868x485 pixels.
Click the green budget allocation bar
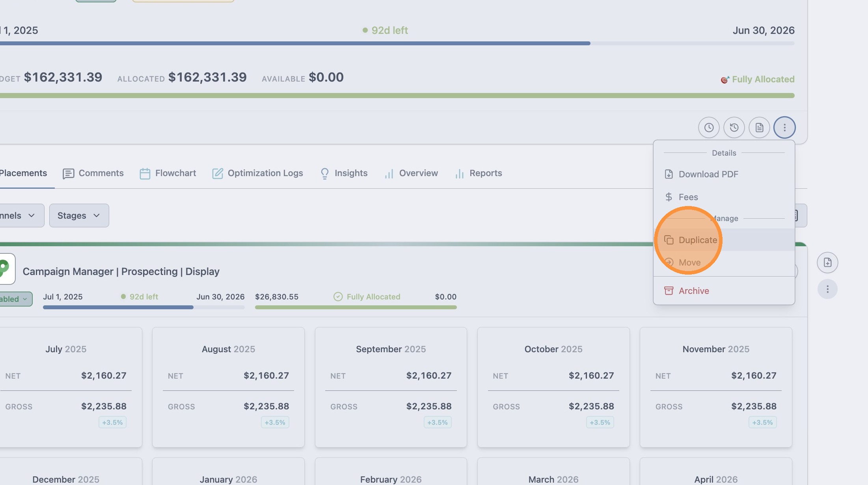397,96
